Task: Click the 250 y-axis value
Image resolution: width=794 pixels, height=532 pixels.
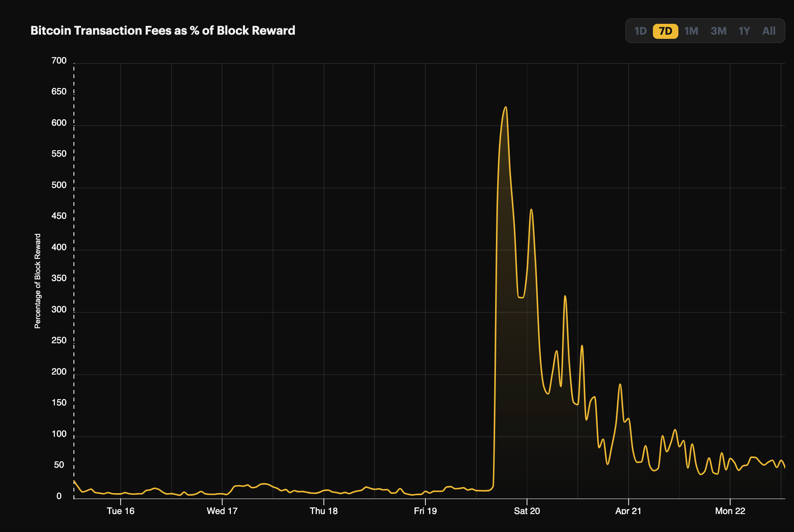Action: (x=59, y=340)
